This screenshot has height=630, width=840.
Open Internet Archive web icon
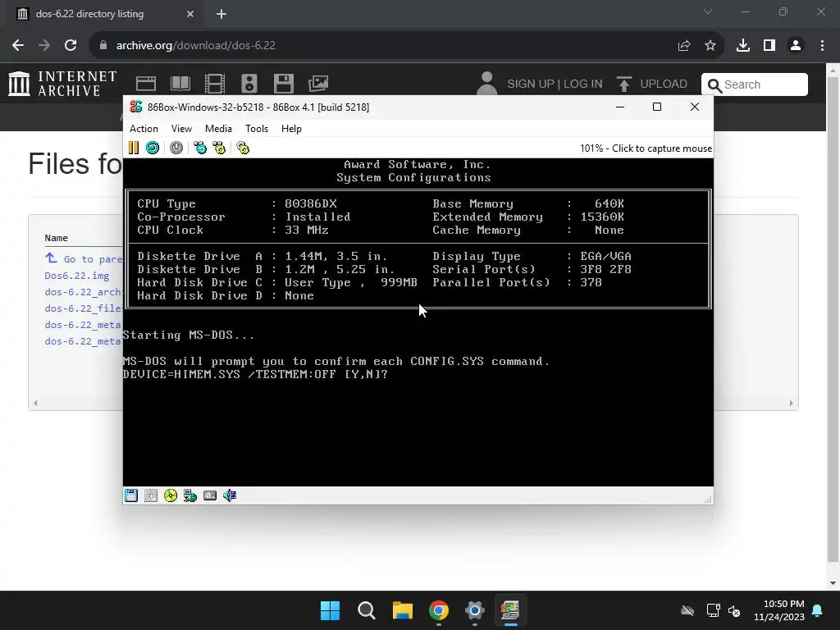(146, 84)
